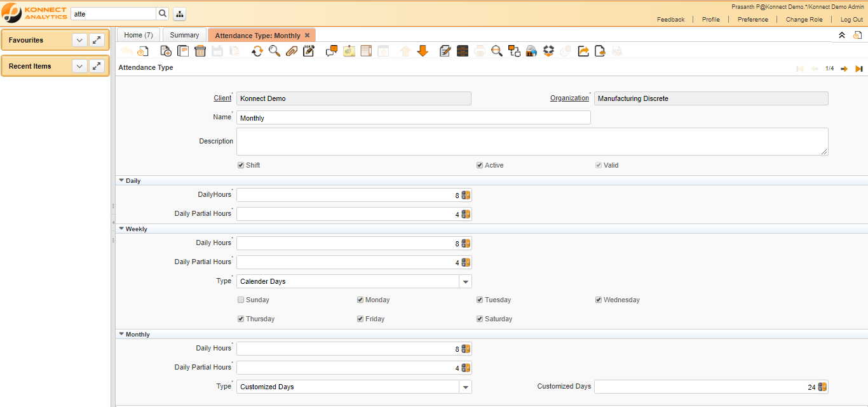Click the paper and pencil icon
This screenshot has height=407, width=868.
click(445, 51)
